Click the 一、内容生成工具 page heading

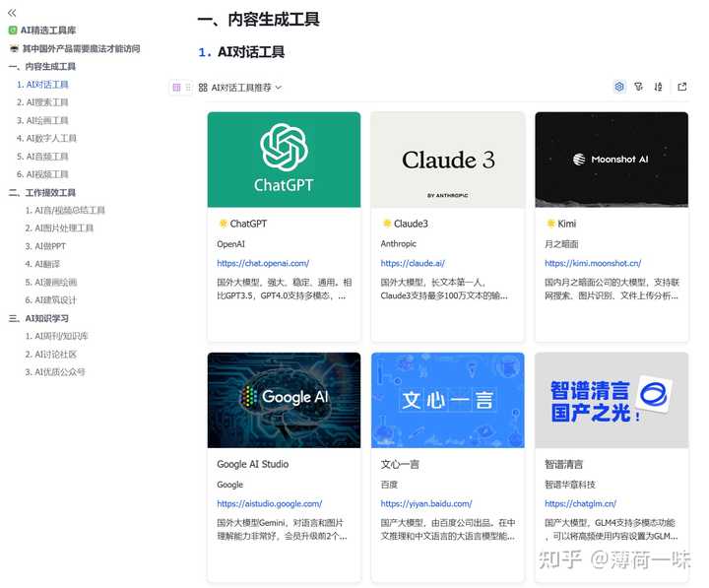click(x=259, y=19)
